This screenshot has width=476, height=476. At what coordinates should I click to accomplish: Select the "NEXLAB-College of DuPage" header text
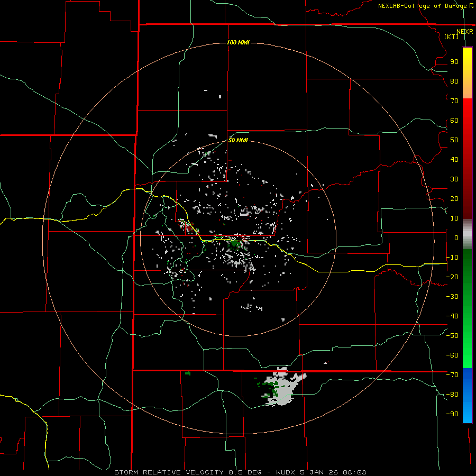pyautogui.click(x=422, y=6)
